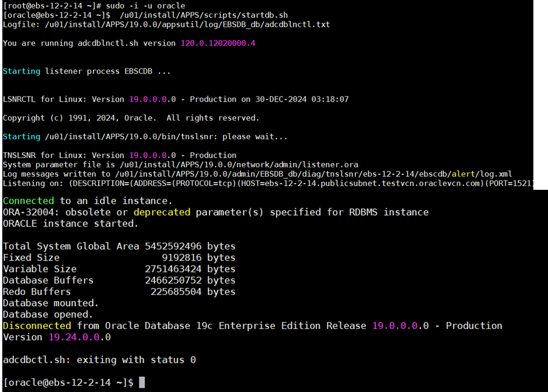The width and height of the screenshot is (548, 392).
Task: Click the yellow 'Disconnected' text
Action: [x=37, y=326]
